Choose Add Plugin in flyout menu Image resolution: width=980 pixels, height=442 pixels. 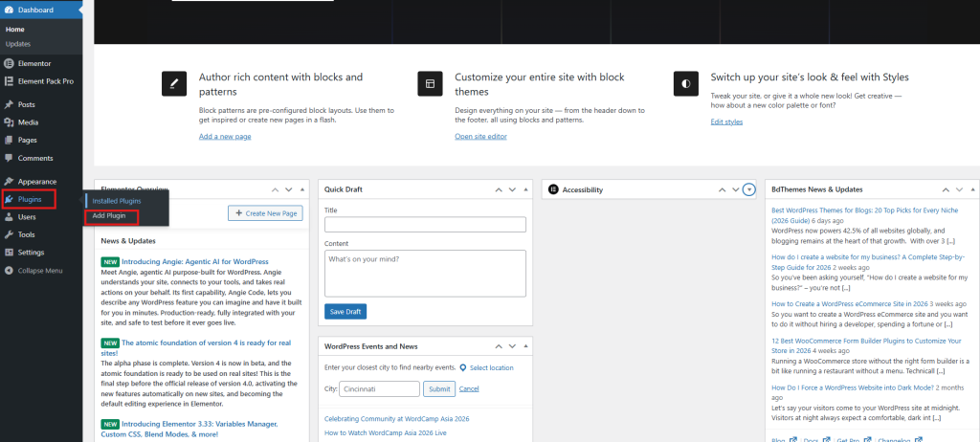pos(111,216)
